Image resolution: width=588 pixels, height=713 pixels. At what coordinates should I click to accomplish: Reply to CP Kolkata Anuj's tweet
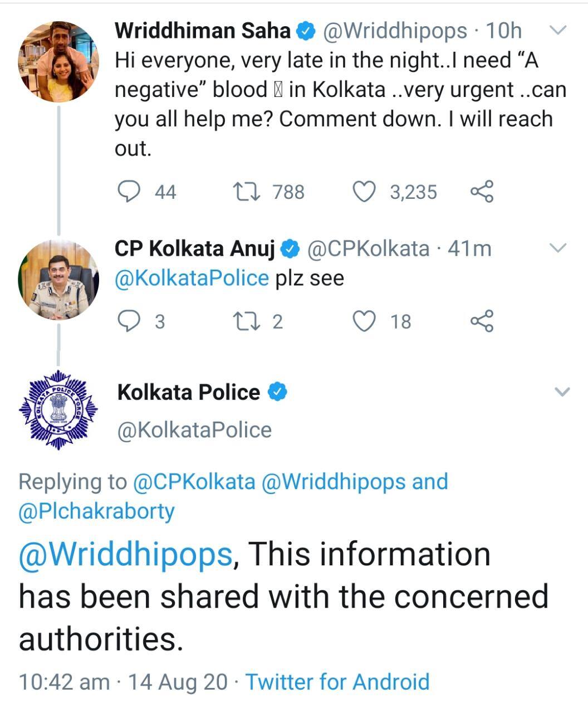click(x=130, y=321)
